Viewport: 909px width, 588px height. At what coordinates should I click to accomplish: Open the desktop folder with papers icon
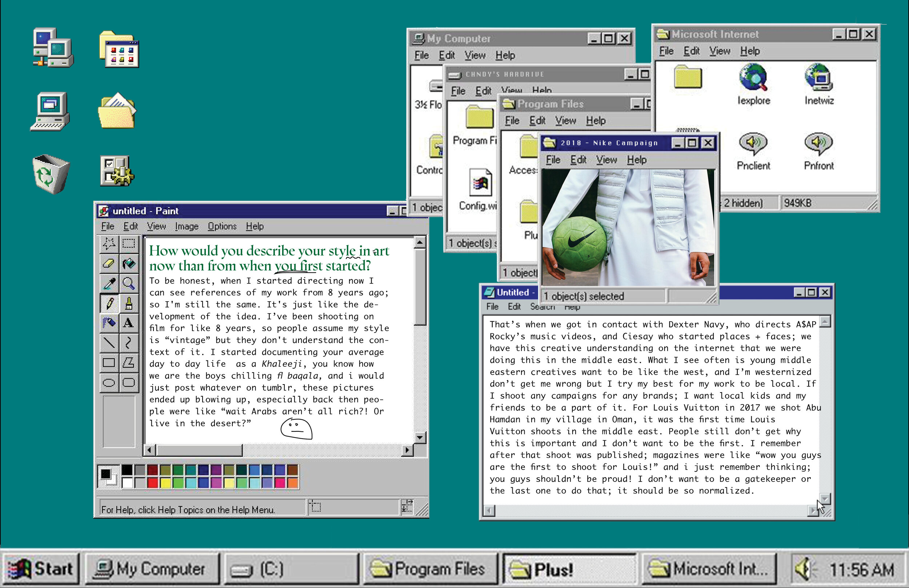tap(117, 111)
